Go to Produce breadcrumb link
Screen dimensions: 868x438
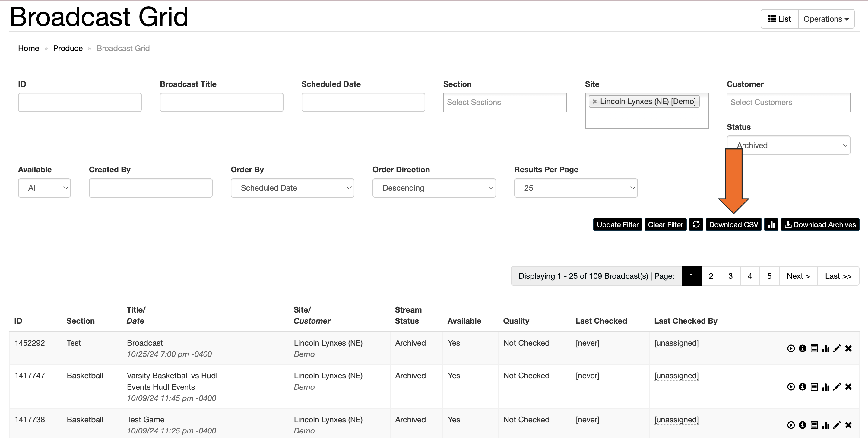point(68,48)
